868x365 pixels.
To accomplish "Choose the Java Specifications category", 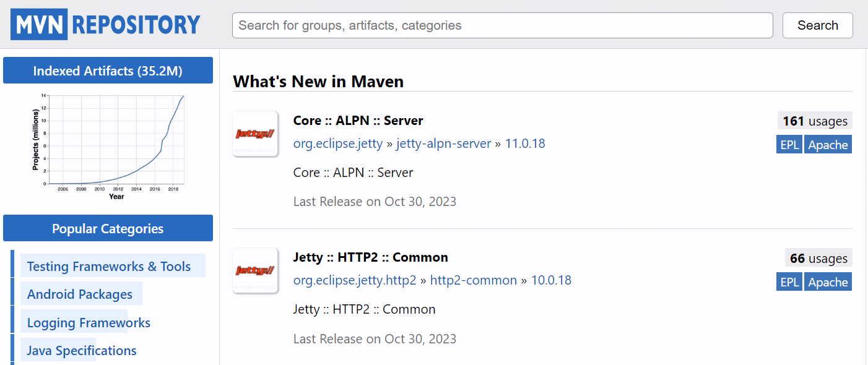I will pyautogui.click(x=82, y=350).
